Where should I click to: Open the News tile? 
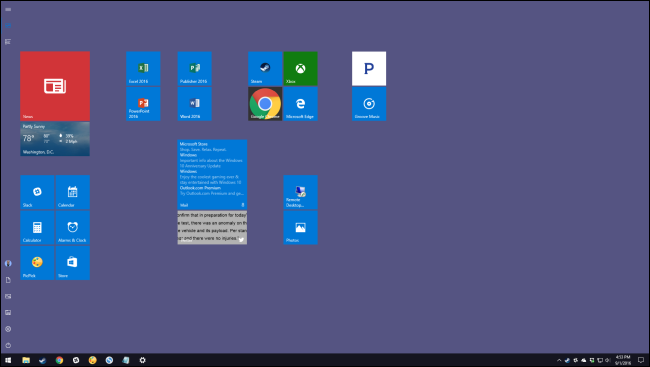click(55, 86)
